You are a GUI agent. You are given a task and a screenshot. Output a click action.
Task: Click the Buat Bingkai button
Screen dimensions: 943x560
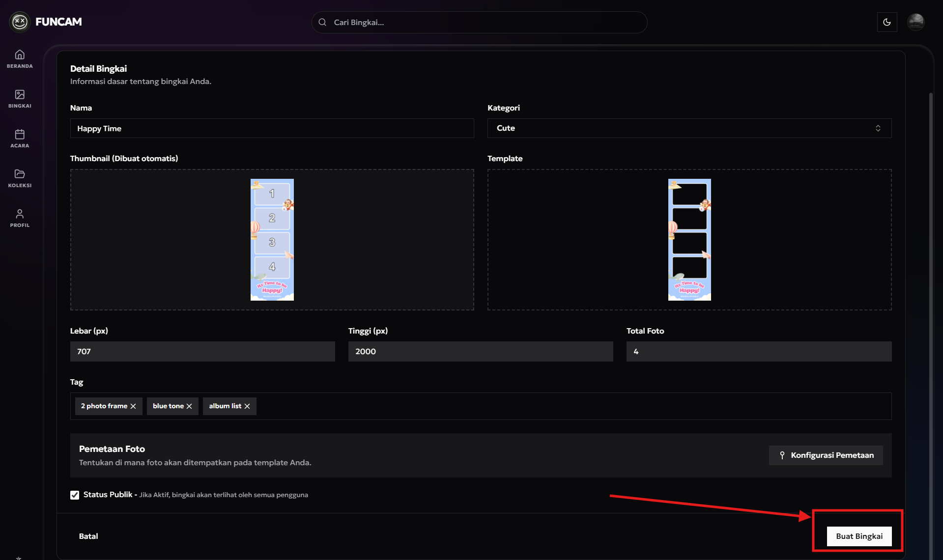point(859,536)
